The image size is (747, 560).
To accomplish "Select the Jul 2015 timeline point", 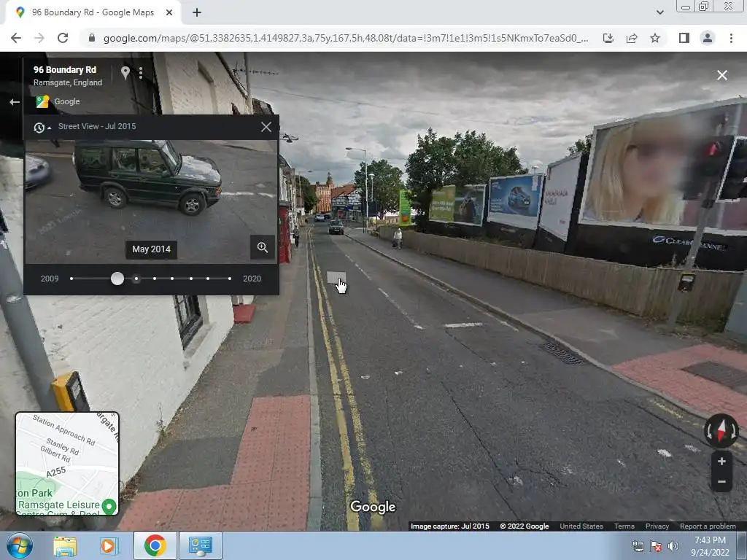I will tap(136, 279).
